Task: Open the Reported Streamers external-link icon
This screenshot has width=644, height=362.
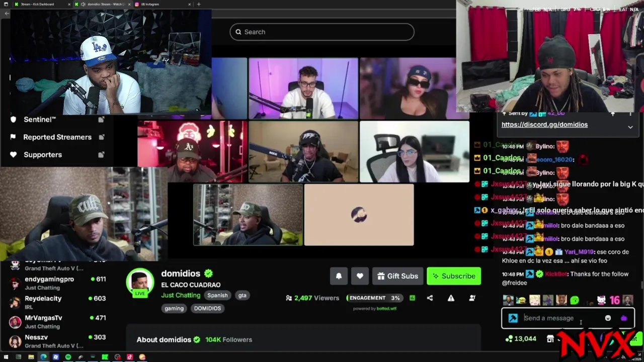Action: 101,137
